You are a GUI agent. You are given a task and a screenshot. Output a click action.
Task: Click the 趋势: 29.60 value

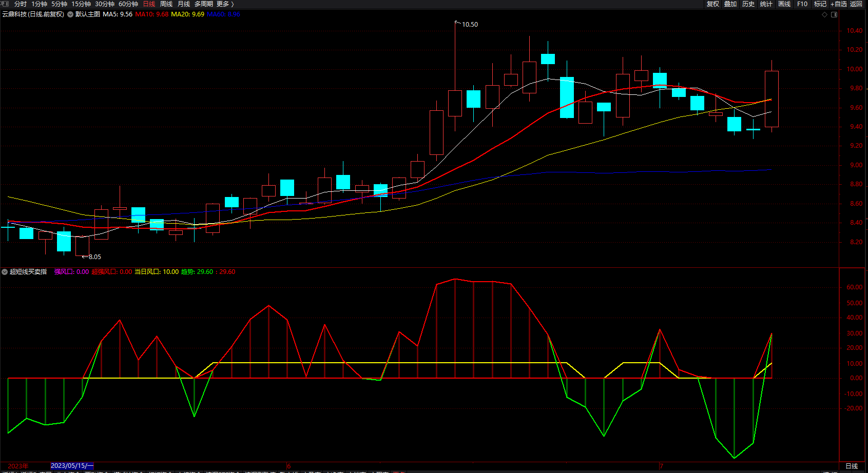(197, 272)
